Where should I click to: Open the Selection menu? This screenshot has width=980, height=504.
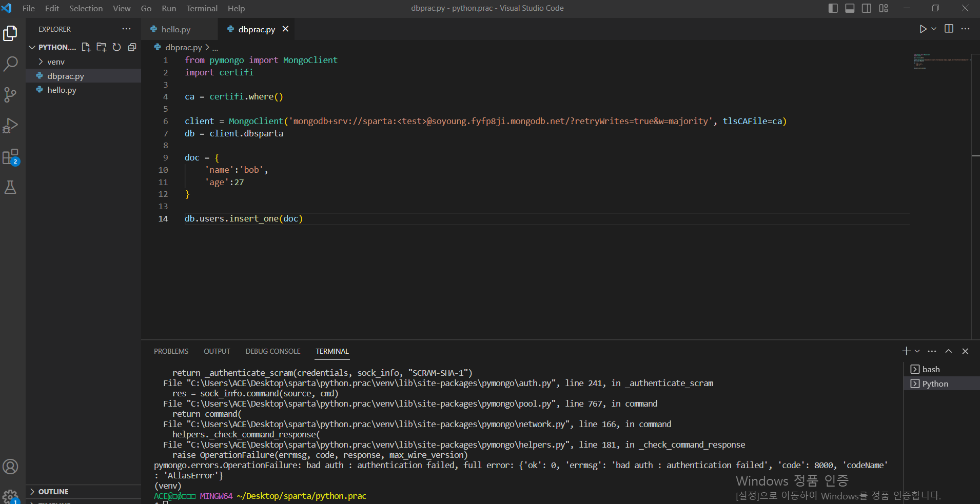(86, 8)
